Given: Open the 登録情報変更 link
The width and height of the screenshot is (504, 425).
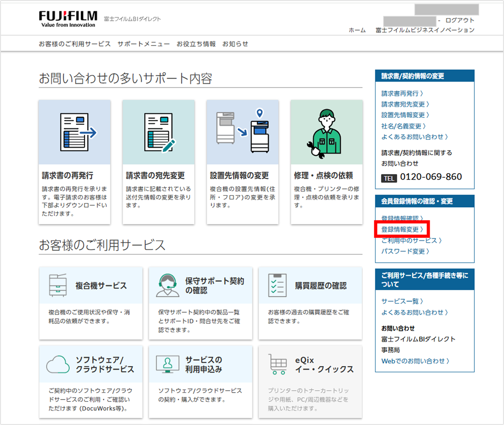Looking at the screenshot, I should pos(402,230).
